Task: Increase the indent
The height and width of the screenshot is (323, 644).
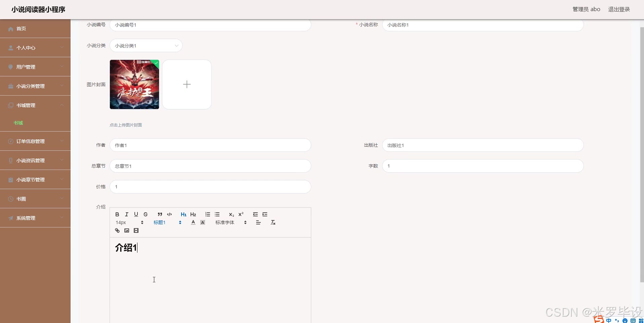Action: point(265,214)
